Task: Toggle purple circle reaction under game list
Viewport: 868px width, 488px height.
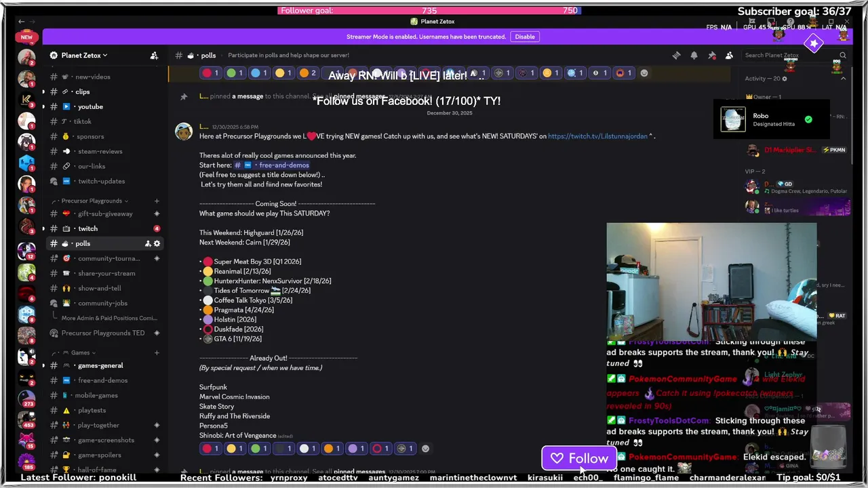Action: pos(357,449)
